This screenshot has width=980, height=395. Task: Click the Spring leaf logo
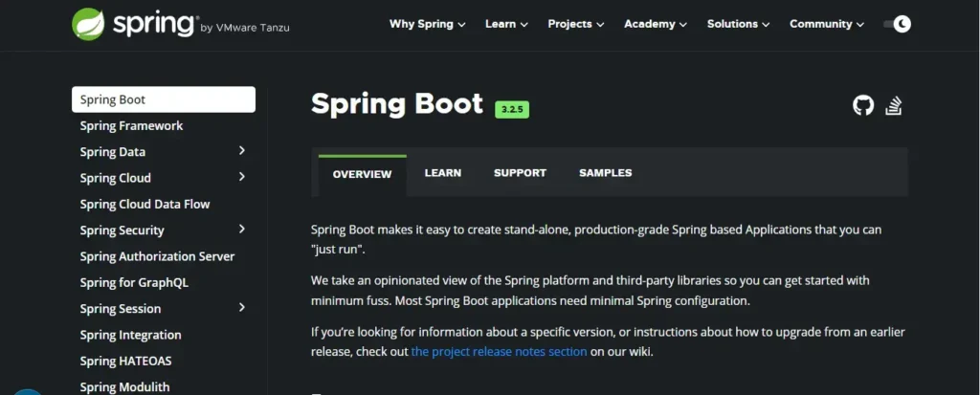point(88,24)
